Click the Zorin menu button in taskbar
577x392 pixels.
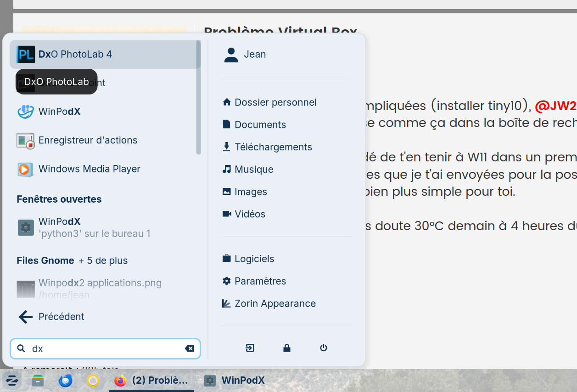[x=11, y=381]
